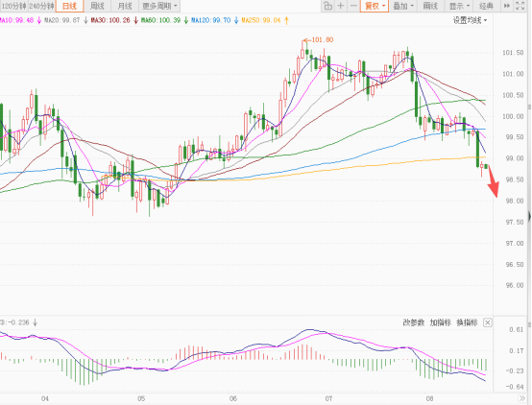This screenshot has width=532, height=405.
Task: Click the fast-forward double arrow icon
Action: point(506,6)
